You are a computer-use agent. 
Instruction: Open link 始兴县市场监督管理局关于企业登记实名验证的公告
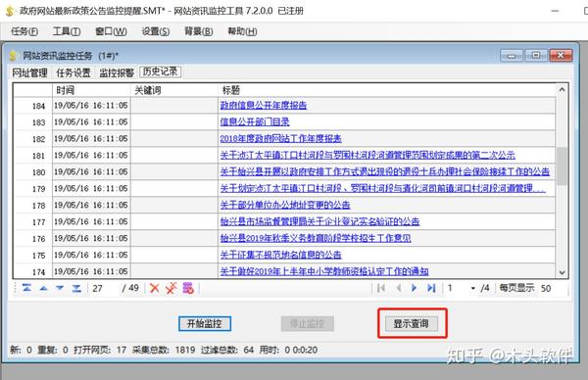pos(319,221)
